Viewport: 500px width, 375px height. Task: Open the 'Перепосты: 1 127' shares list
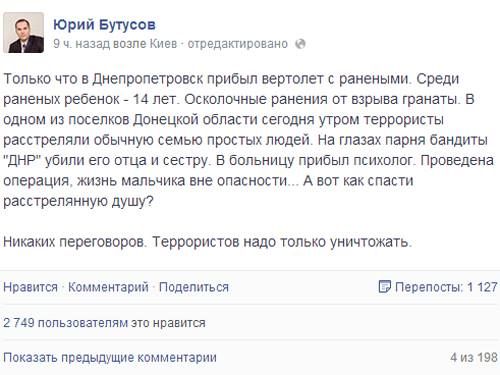(446, 287)
